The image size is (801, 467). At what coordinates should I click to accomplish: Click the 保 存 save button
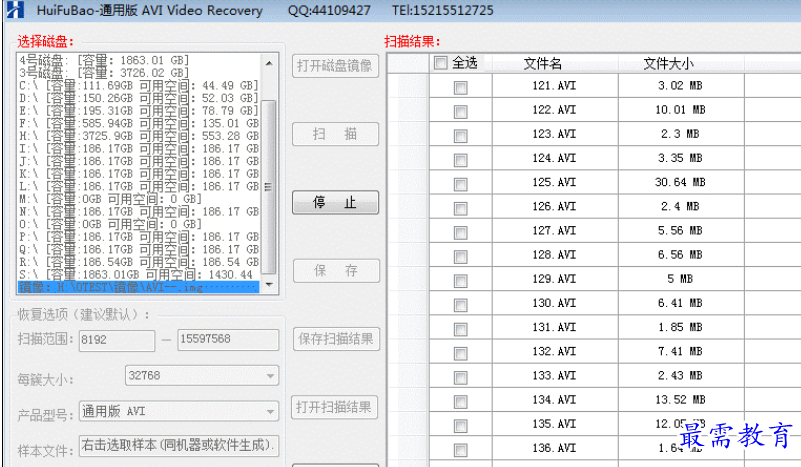click(x=336, y=271)
